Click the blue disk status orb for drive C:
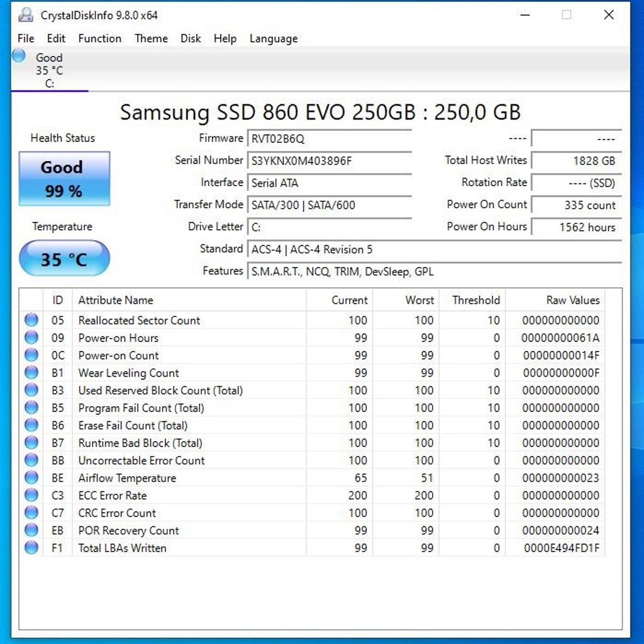This screenshot has width=644, height=644. (18, 55)
